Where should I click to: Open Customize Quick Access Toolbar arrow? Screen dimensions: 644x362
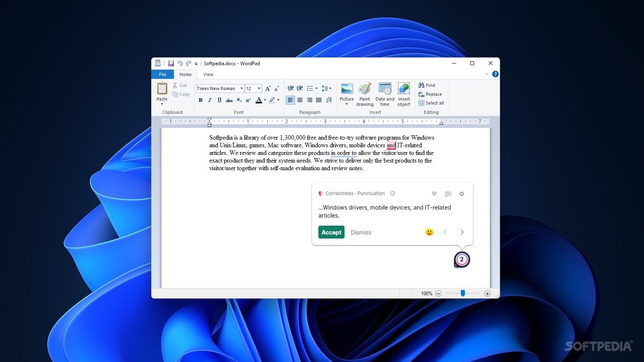tap(196, 64)
